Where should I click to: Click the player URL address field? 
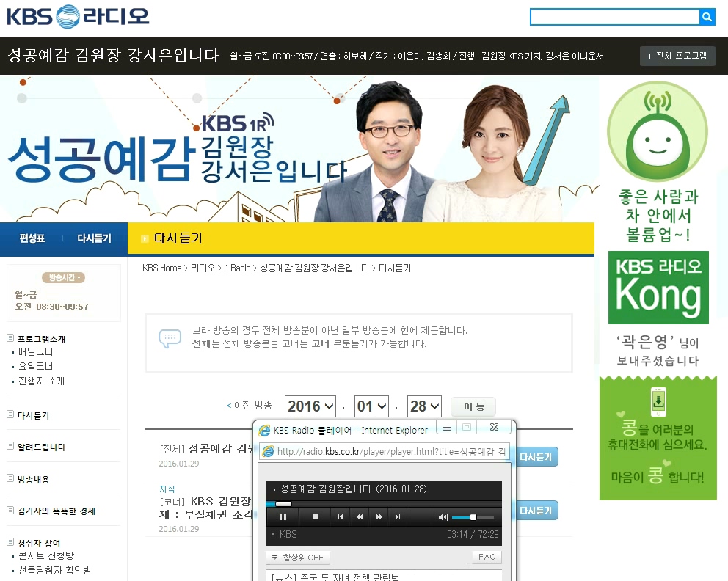385,452
